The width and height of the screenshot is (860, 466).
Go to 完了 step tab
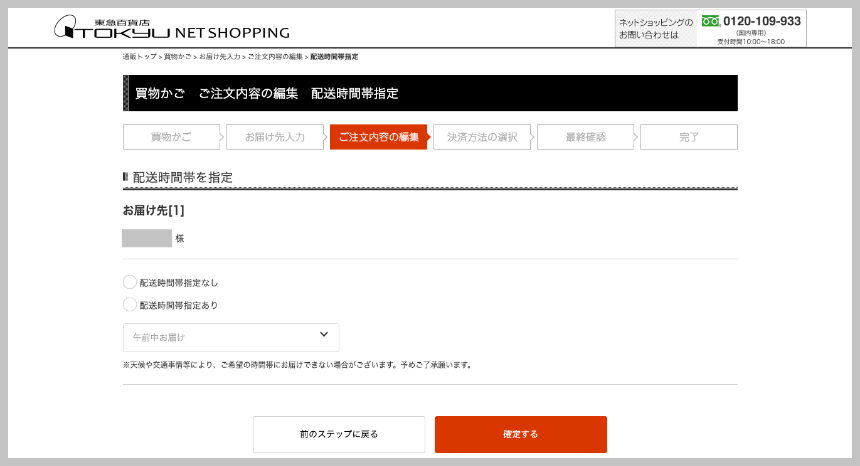pyautogui.click(x=689, y=137)
